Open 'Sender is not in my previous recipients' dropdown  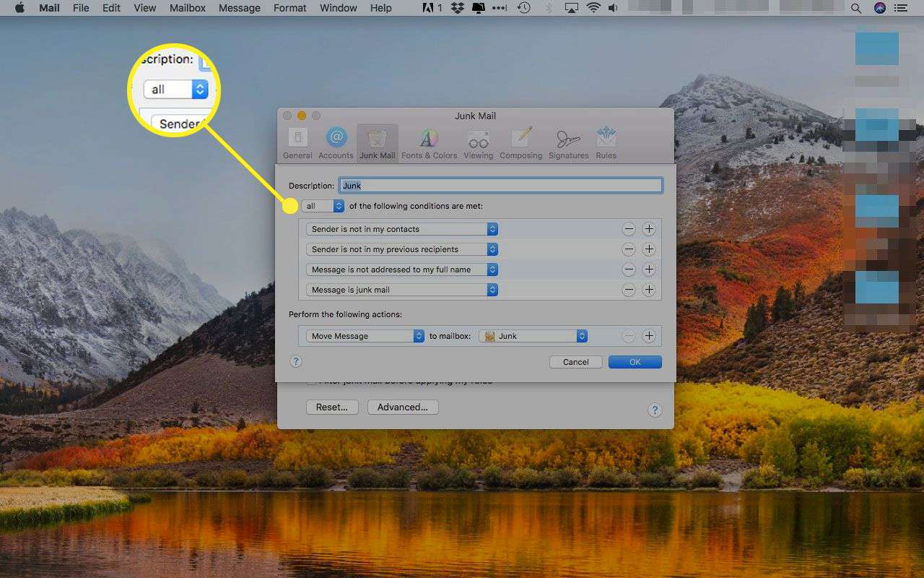click(401, 249)
